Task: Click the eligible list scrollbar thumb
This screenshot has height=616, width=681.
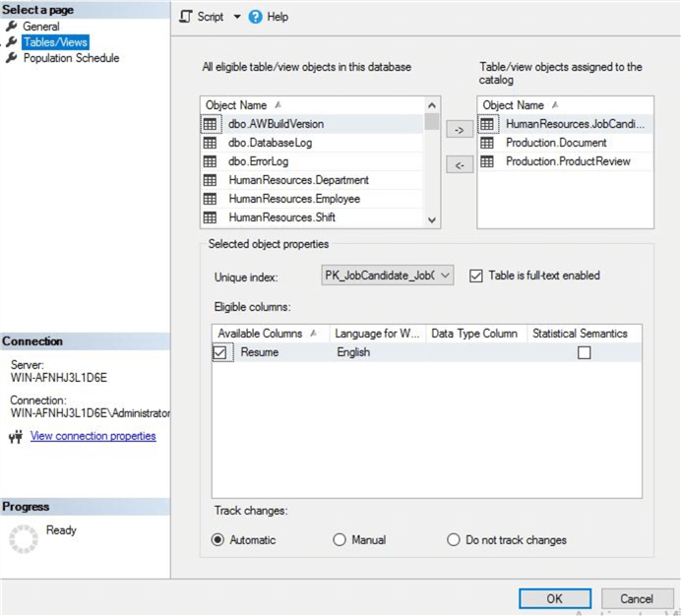Action: coord(432,122)
